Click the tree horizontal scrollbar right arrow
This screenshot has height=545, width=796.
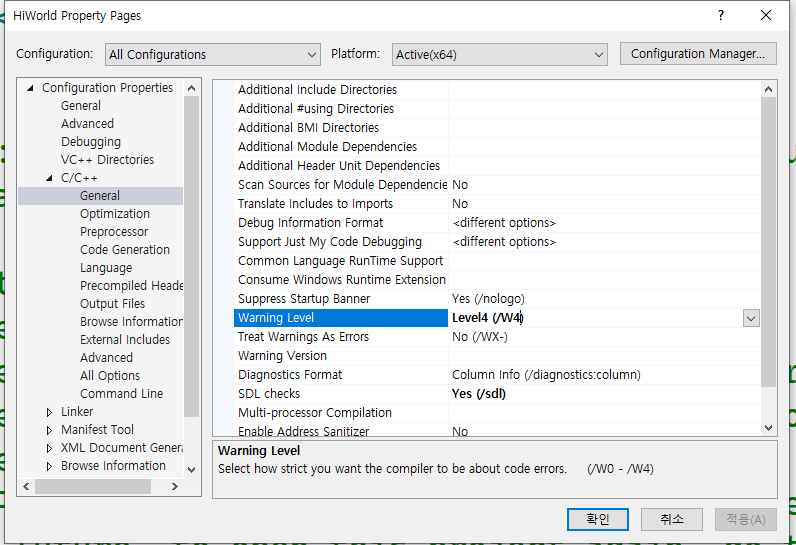click(x=175, y=487)
